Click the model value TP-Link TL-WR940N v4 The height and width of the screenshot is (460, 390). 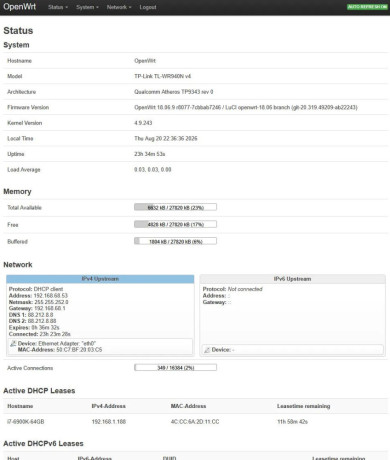click(x=163, y=76)
